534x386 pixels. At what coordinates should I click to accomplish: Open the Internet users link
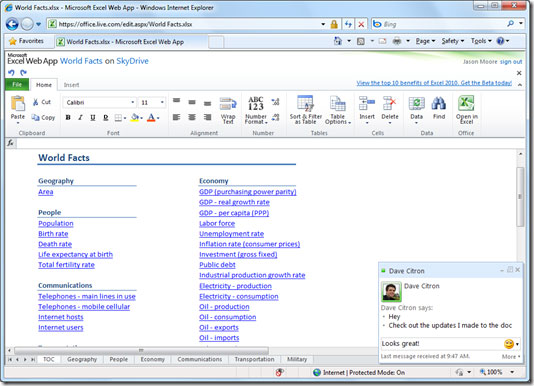coord(61,327)
